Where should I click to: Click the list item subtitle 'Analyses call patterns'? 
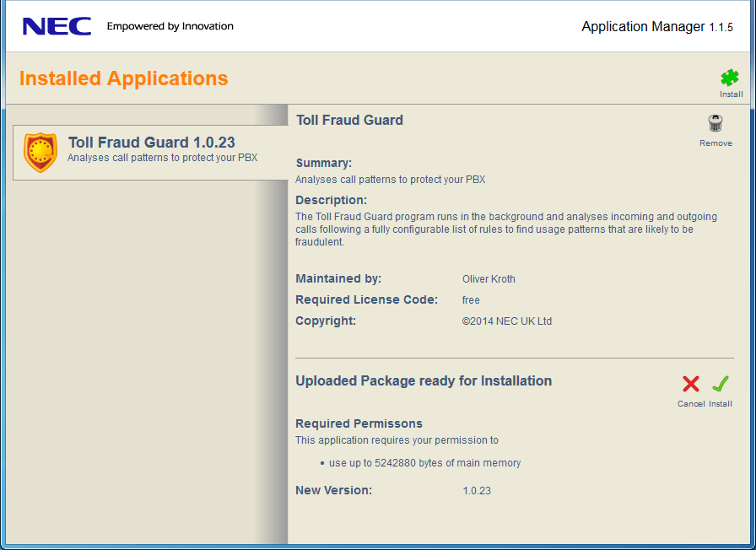click(162, 158)
